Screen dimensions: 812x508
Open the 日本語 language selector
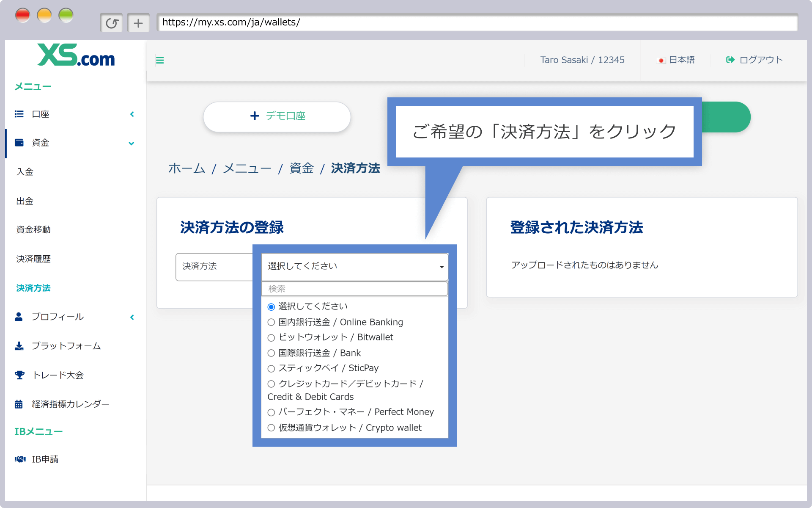pos(676,60)
